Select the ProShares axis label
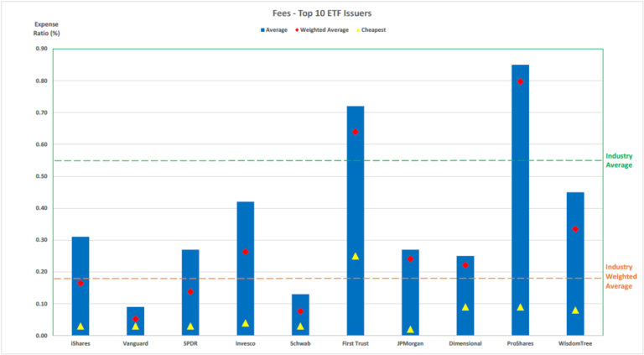 521,343
